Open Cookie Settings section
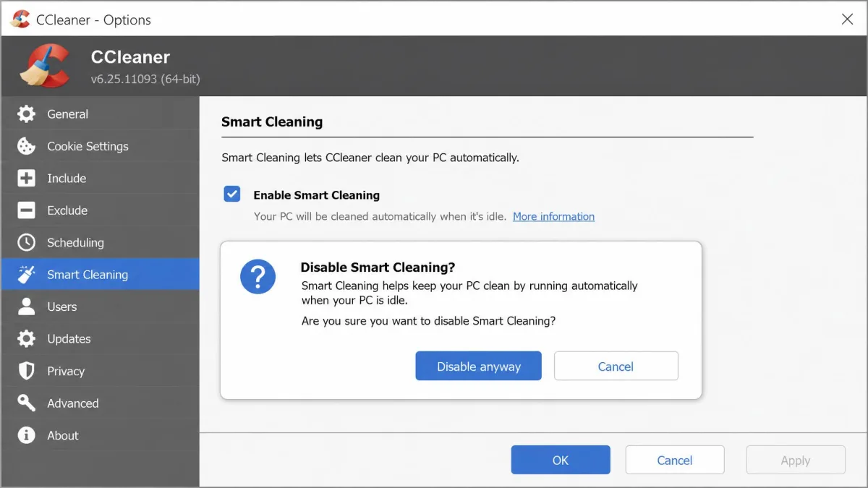The image size is (868, 488). (x=100, y=146)
